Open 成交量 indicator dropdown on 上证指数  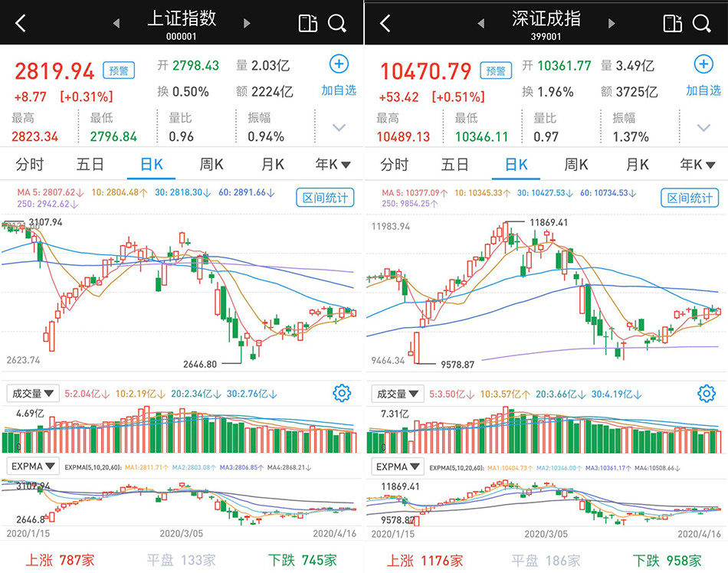[x=32, y=394]
